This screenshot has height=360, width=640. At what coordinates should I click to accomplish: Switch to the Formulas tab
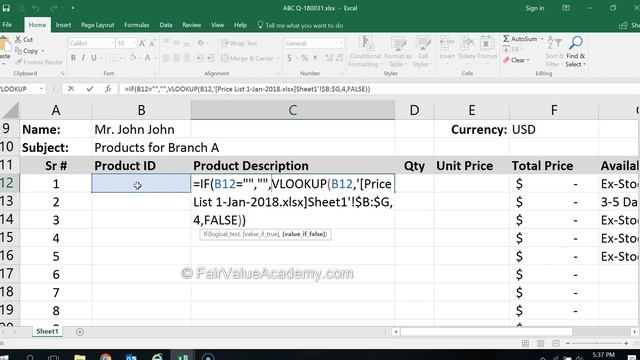point(136,25)
